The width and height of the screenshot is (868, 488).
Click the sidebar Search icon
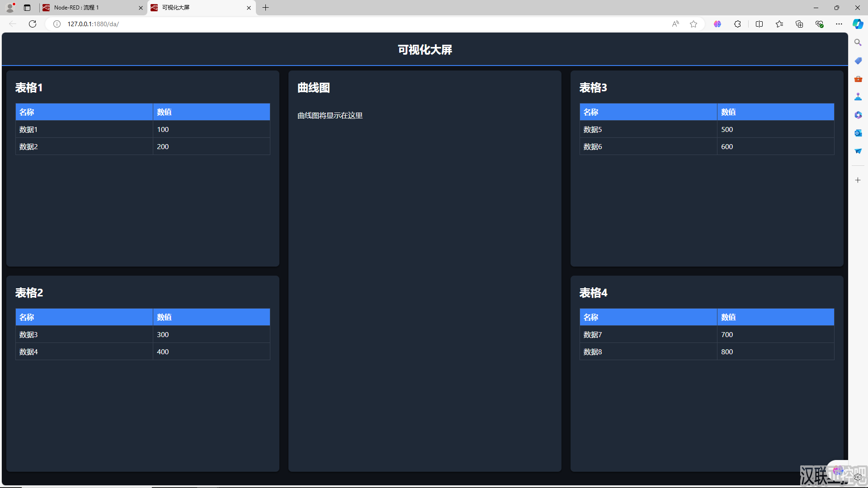click(x=858, y=42)
